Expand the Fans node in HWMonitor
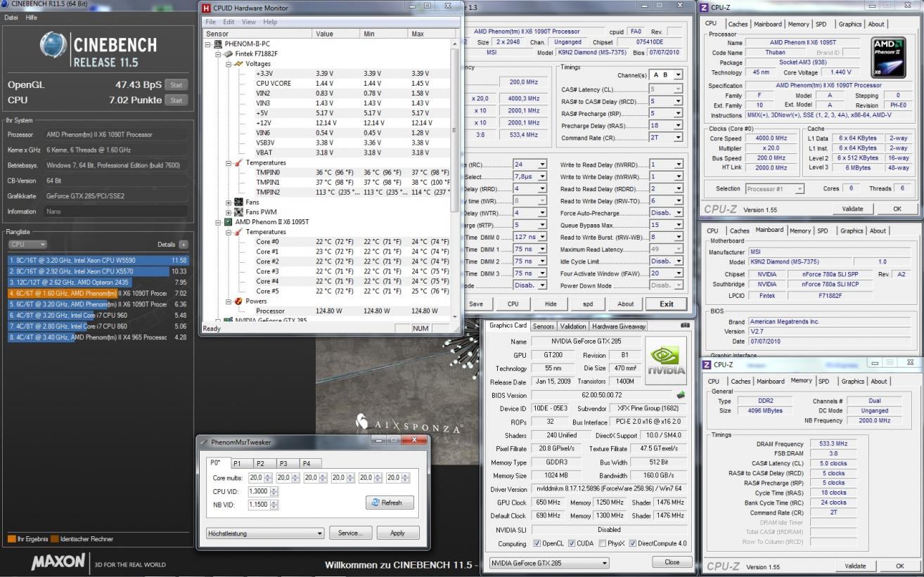Image resolution: width=924 pixels, height=577 pixels. click(229, 202)
